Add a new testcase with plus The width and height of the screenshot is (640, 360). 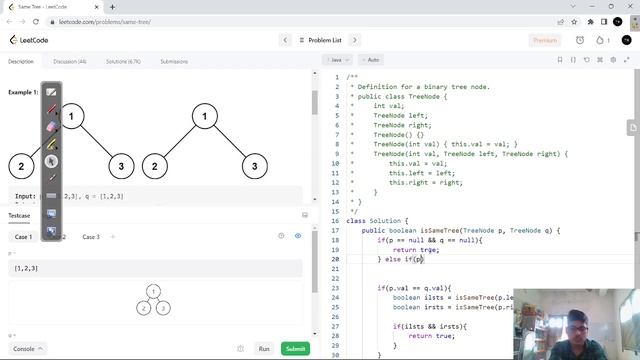tap(113, 237)
